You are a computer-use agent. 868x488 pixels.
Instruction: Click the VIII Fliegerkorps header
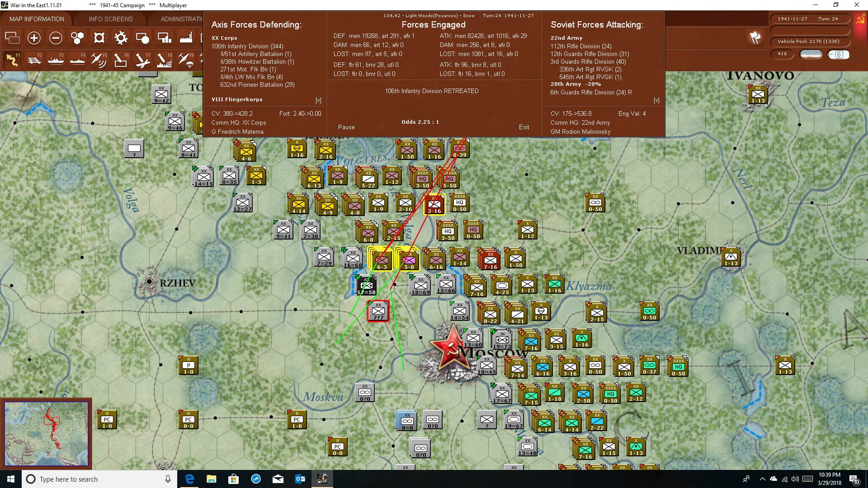[x=237, y=99]
